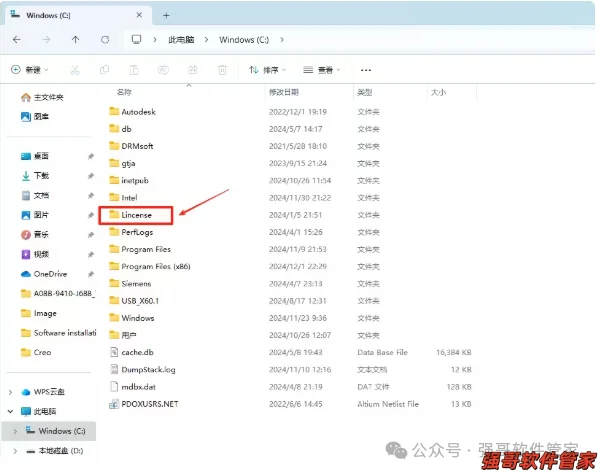598x474 pixels.
Task: Select Image folder in sidebar
Action: point(39,313)
